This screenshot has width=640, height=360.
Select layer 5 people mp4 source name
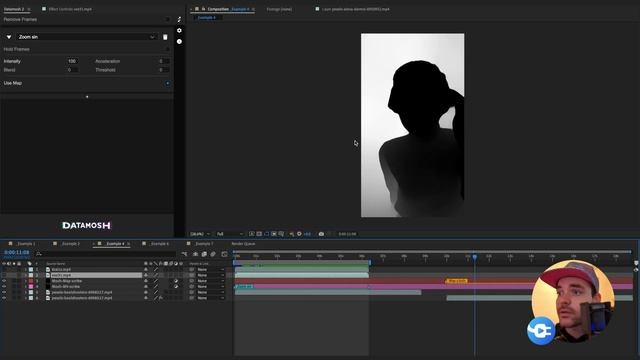pyautogui.click(x=82, y=293)
